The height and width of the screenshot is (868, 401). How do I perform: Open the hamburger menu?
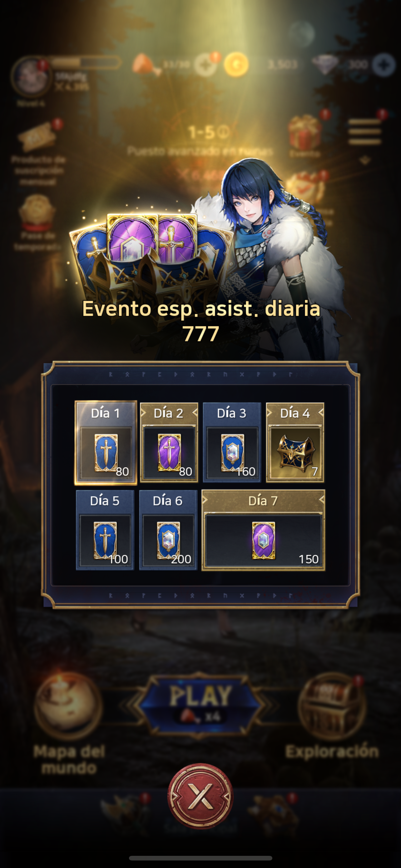[365, 132]
